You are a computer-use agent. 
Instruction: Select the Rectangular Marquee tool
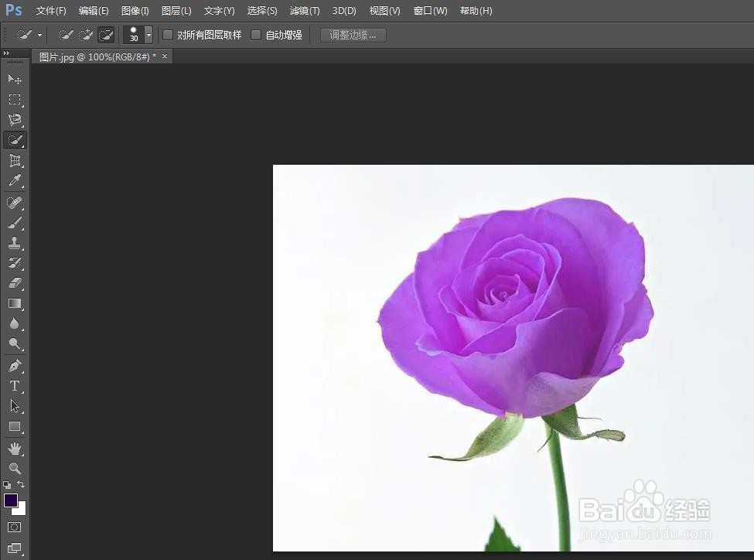(x=15, y=100)
